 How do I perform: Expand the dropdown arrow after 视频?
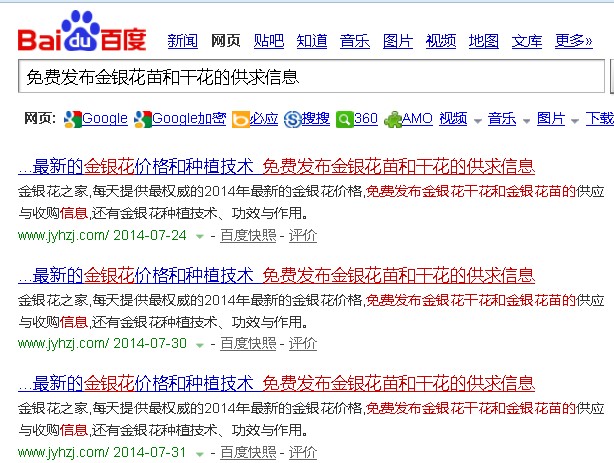coord(478,121)
